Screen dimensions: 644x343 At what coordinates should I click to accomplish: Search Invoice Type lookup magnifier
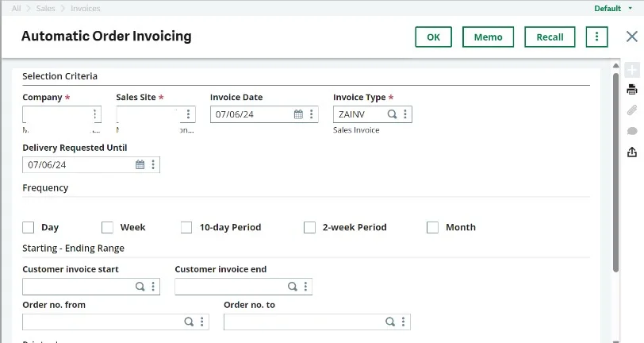[x=393, y=114]
